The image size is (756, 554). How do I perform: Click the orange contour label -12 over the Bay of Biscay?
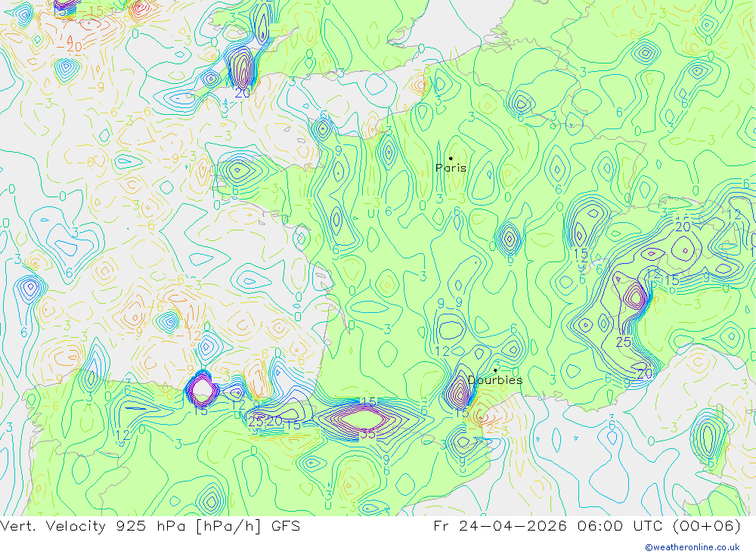click(190, 336)
